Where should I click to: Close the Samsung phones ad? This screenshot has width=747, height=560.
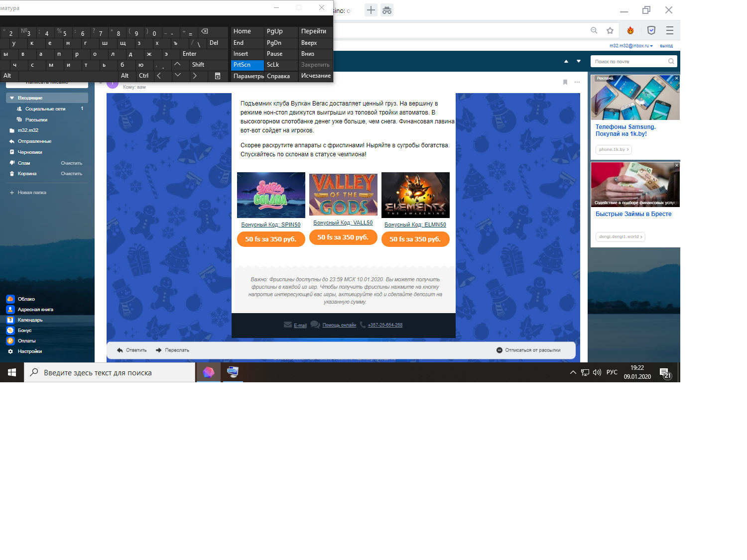tap(677, 78)
